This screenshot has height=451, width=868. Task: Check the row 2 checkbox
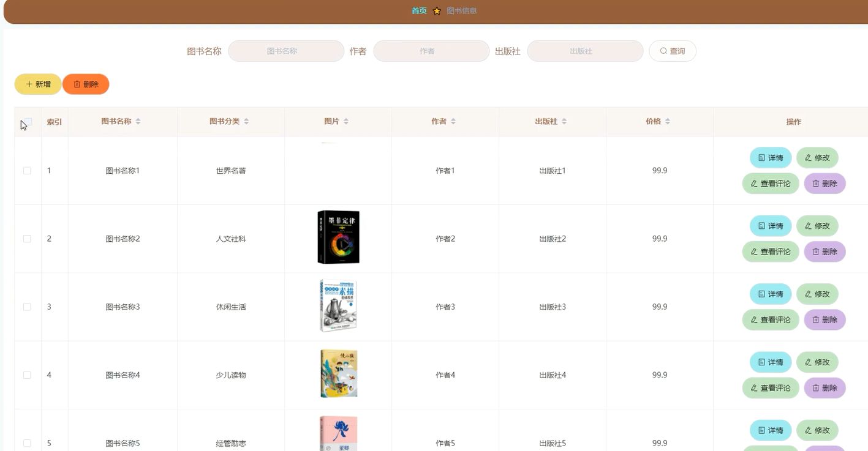coord(27,239)
